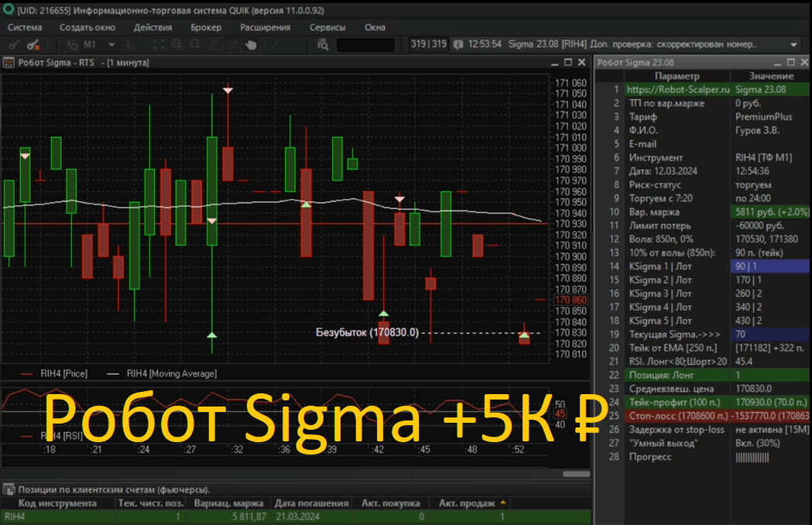Select the ruler measurement tool
Image resolution: width=812 pixels, height=525 pixels.
[214, 45]
